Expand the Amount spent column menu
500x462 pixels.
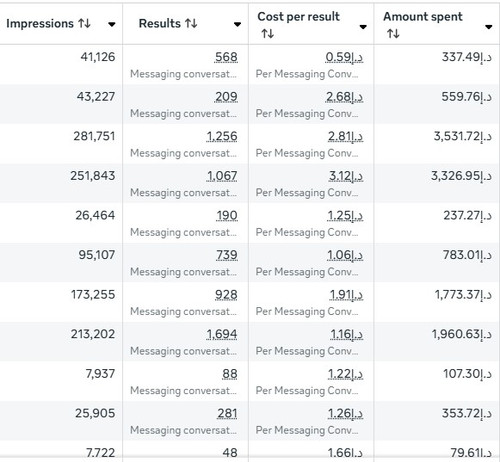coord(489,27)
